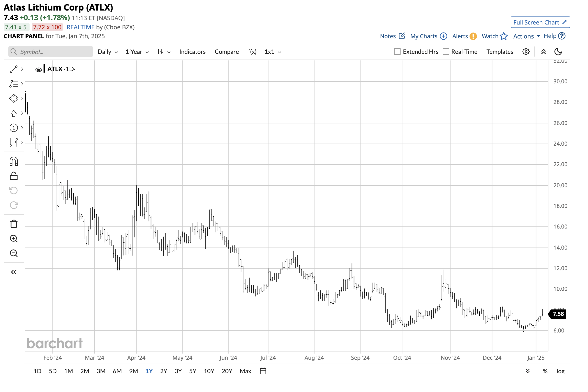The width and height of the screenshot is (588, 392).
Task: Toggle visibility of the ATLX series
Action: (39, 69)
